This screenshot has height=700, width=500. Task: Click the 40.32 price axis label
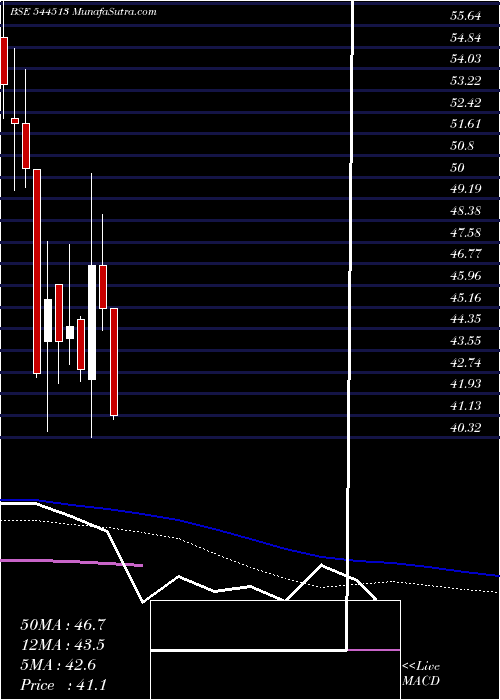pos(466,428)
